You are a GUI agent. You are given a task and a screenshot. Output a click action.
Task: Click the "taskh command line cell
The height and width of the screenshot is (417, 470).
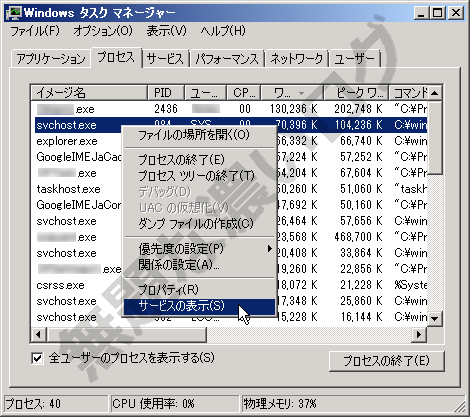click(x=410, y=189)
